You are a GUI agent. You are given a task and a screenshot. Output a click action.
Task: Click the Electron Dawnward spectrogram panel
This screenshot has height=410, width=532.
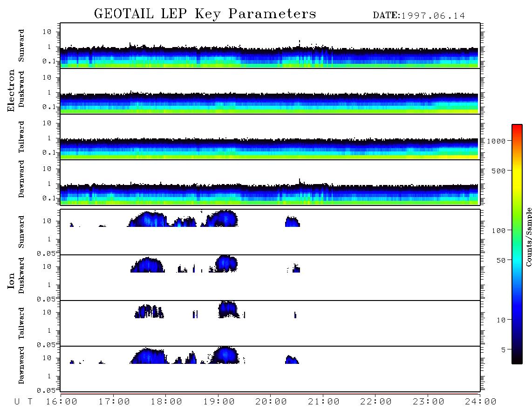tap(270, 182)
